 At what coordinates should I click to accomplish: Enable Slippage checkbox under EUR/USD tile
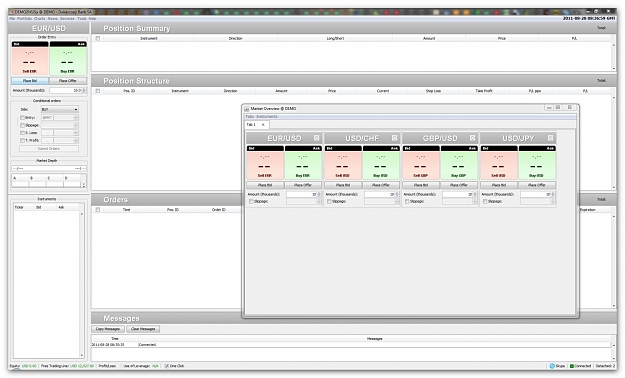click(x=251, y=201)
